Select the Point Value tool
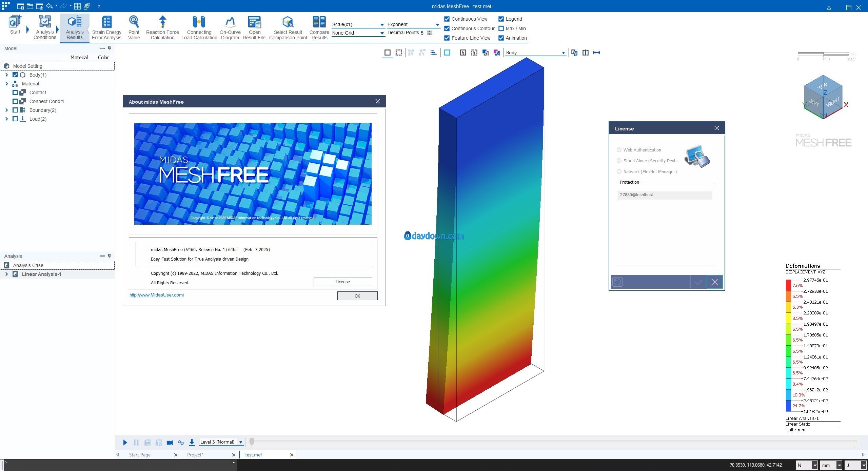Image resolution: width=868 pixels, height=471 pixels. [134, 28]
